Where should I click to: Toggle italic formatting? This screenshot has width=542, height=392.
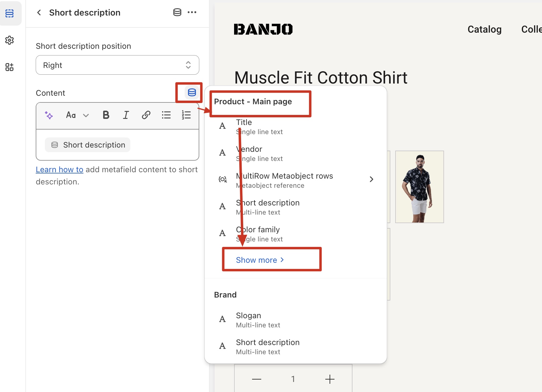126,115
